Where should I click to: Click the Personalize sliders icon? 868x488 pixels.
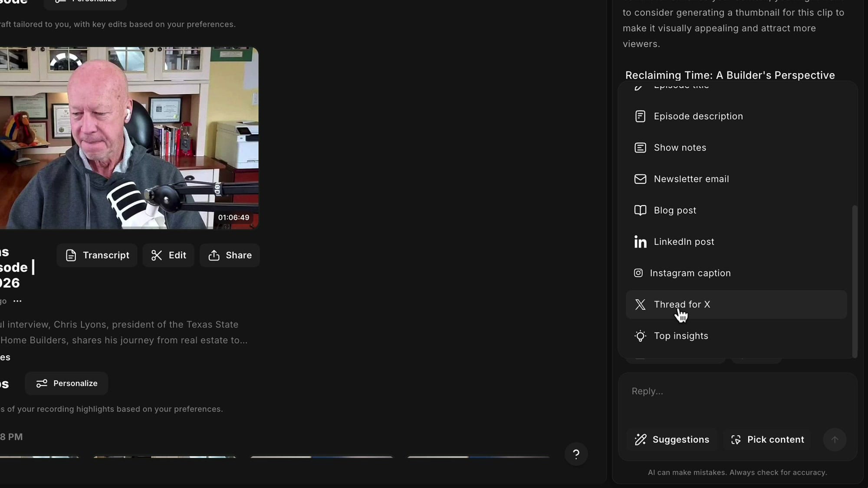(x=42, y=383)
